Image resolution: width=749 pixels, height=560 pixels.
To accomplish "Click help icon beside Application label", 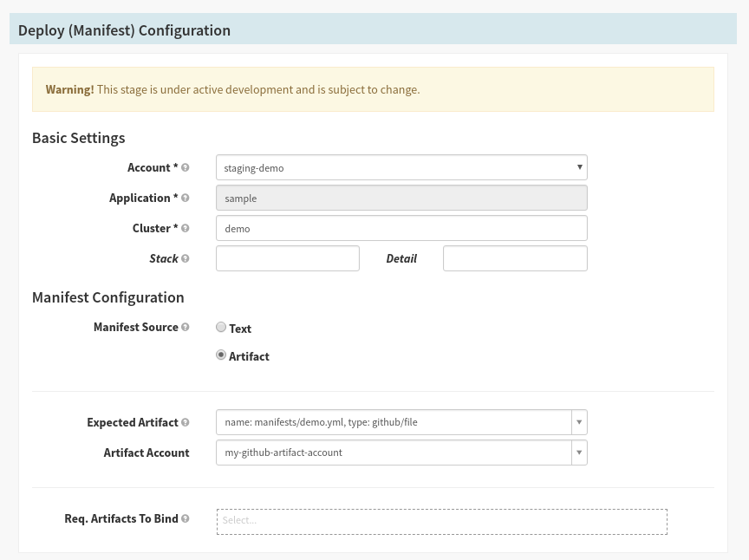I will (186, 199).
